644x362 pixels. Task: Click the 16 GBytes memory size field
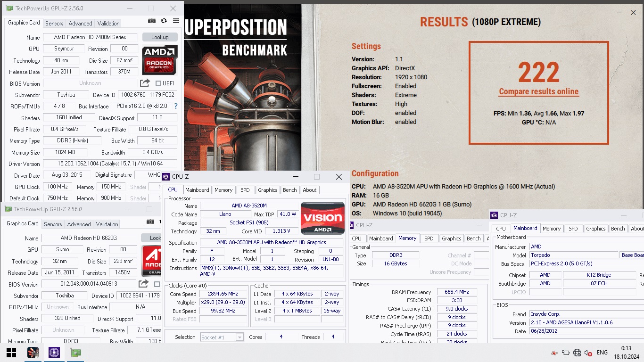pyautogui.click(x=396, y=264)
